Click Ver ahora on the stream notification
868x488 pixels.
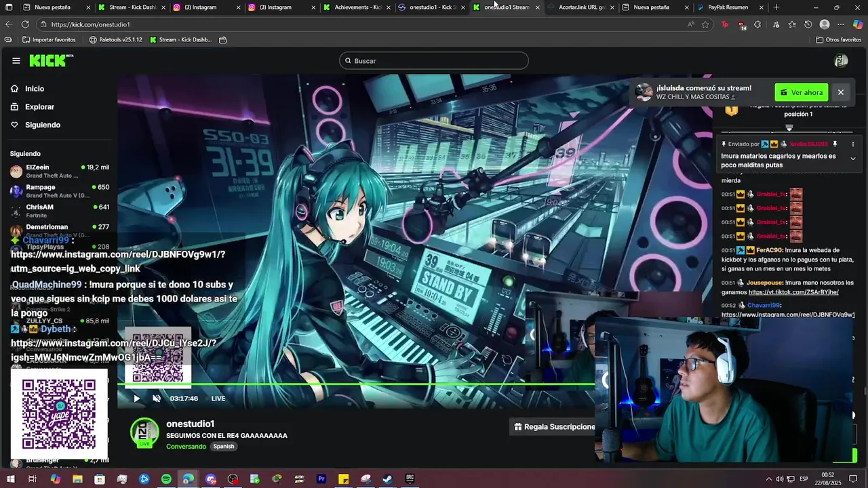802,92
